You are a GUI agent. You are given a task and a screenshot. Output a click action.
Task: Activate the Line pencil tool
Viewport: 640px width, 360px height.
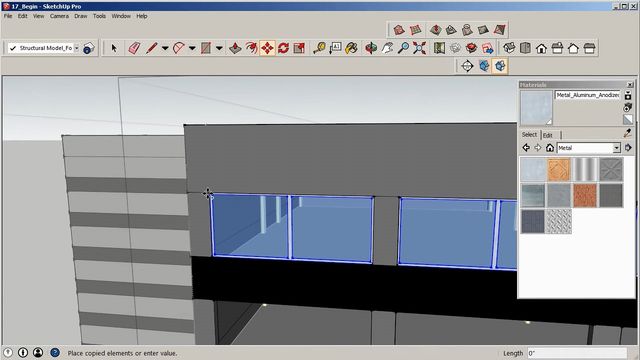[x=151, y=48]
